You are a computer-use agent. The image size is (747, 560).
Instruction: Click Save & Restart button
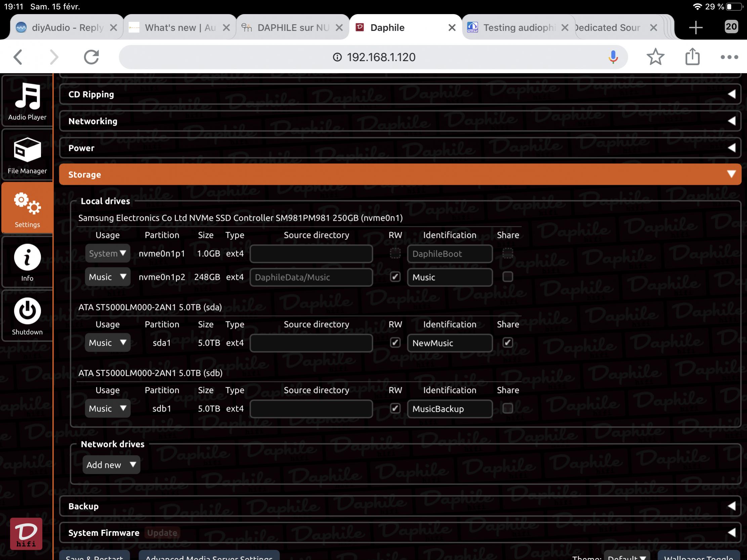tap(94, 556)
